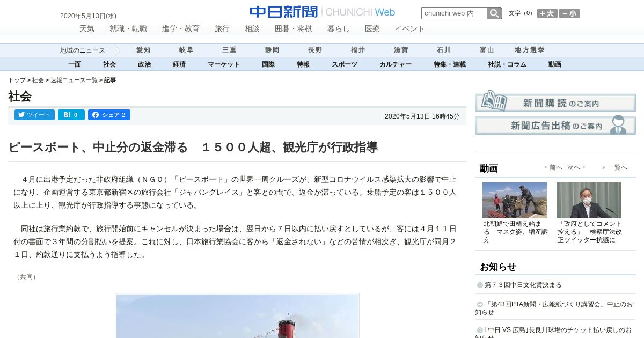Viewport: 644px width, 338px height.
Task: Open 第43回PTA新聞 講習会中止 notice
Action: pos(554,308)
